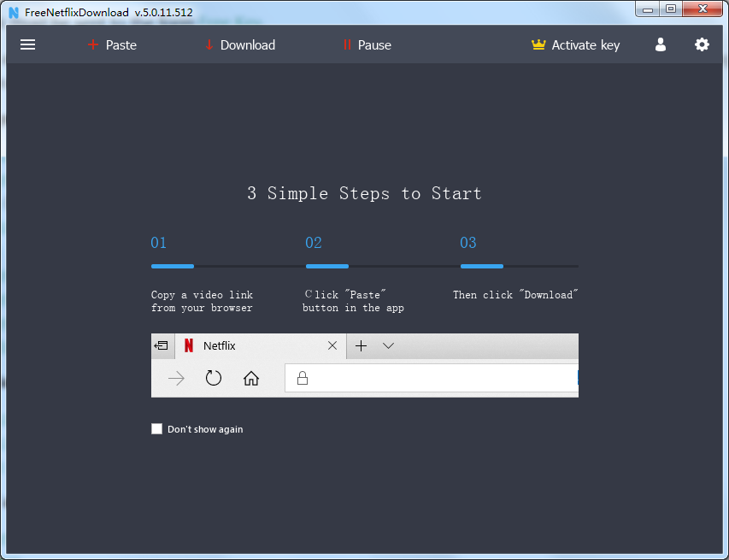
Task: Minimize the application window
Action: click(648, 9)
